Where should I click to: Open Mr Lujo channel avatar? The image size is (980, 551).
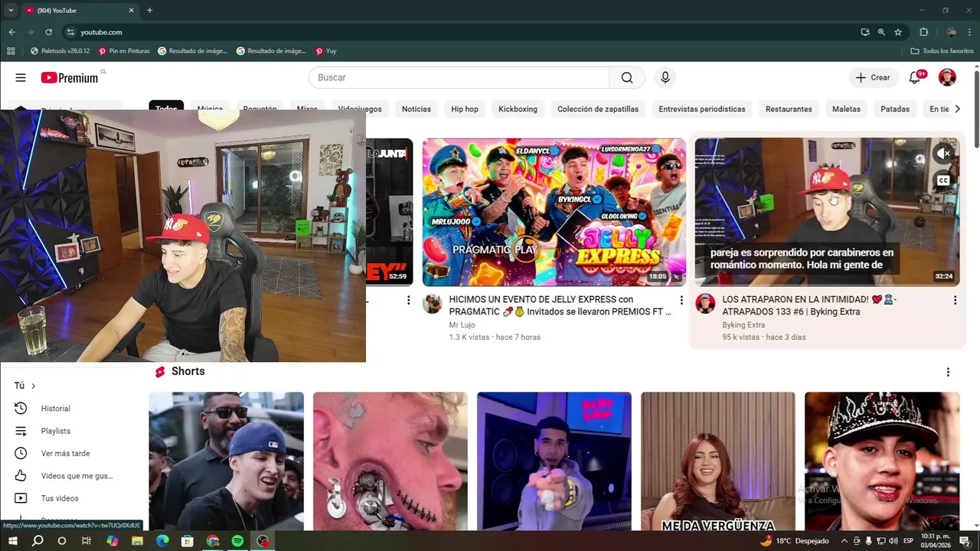coord(433,304)
